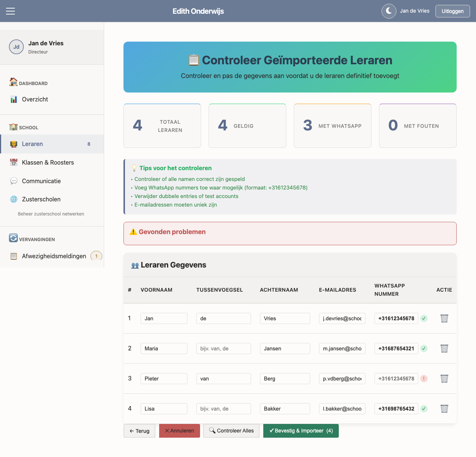Click empty tussenvoegsel field in Maria's row

pos(223,349)
